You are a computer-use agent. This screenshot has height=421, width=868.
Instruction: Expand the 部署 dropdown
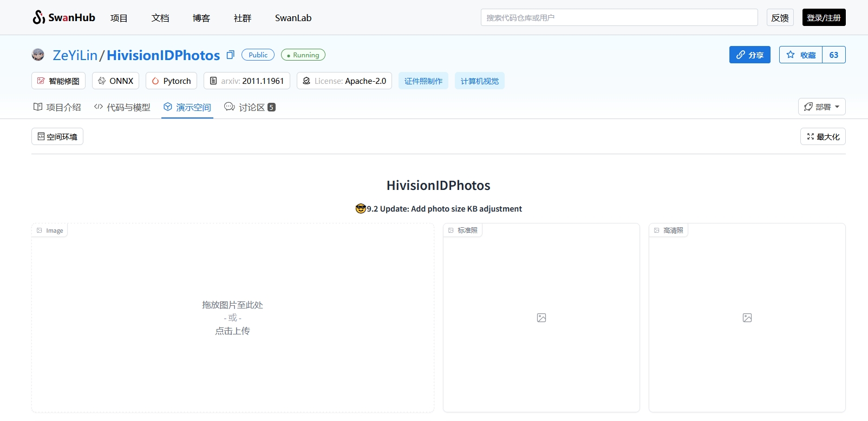click(822, 107)
